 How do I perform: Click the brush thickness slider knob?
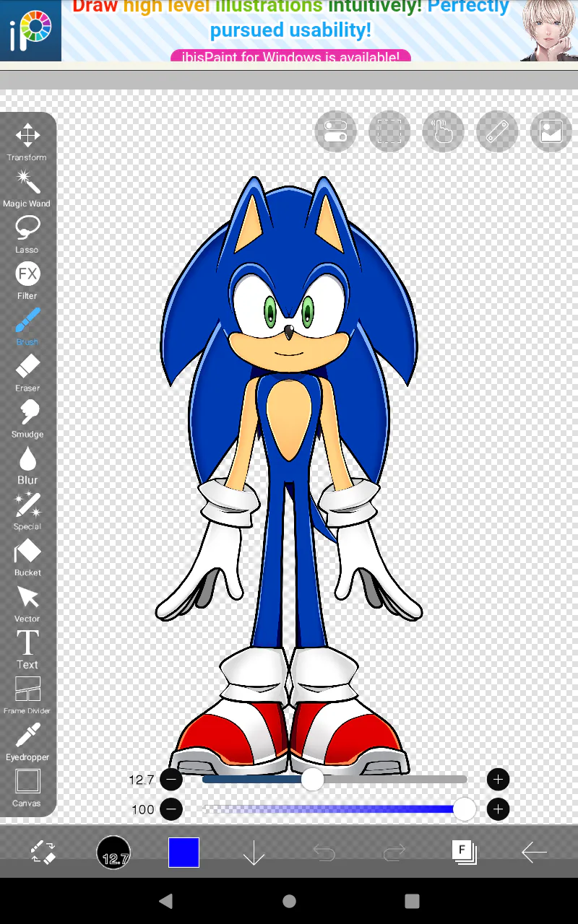(x=312, y=780)
